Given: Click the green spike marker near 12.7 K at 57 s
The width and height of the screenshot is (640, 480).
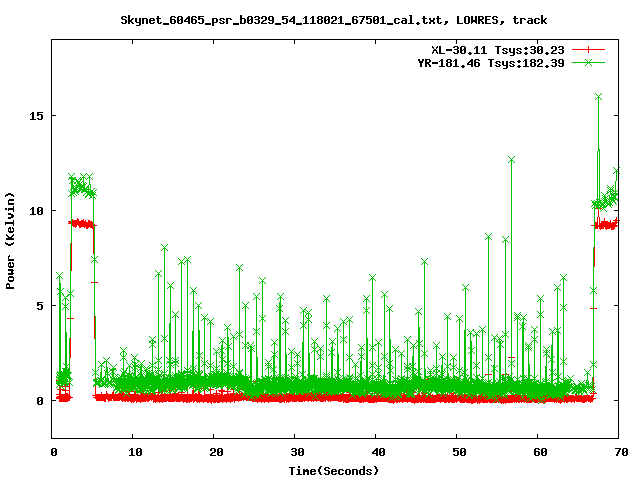Looking at the screenshot, I should pos(511,160).
